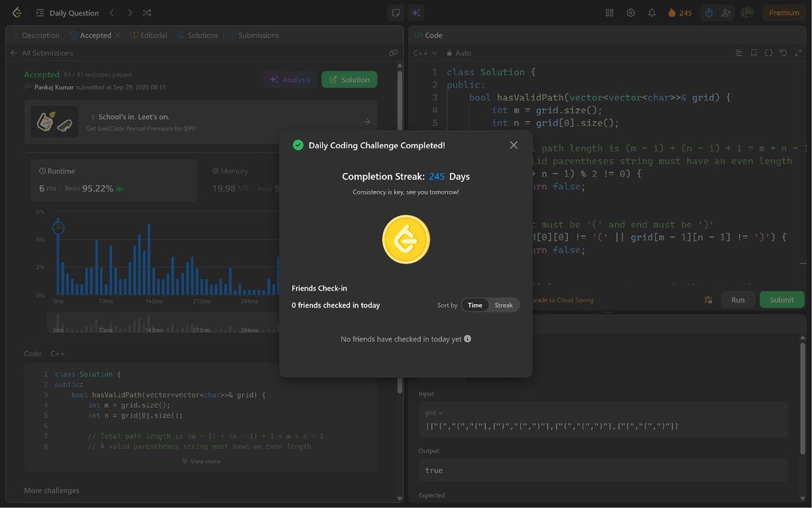Click the 245 streak flame counter

click(x=680, y=13)
